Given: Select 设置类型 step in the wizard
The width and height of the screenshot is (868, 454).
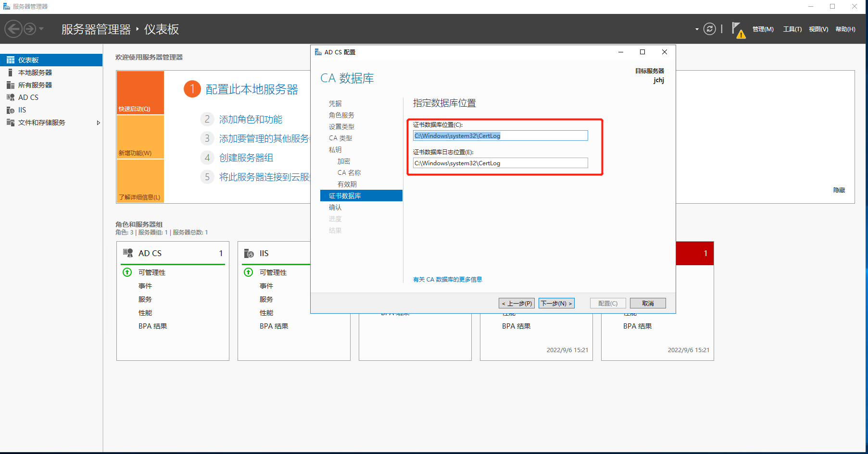Looking at the screenshot, I should pyautogui.click(x=341, y=127).
